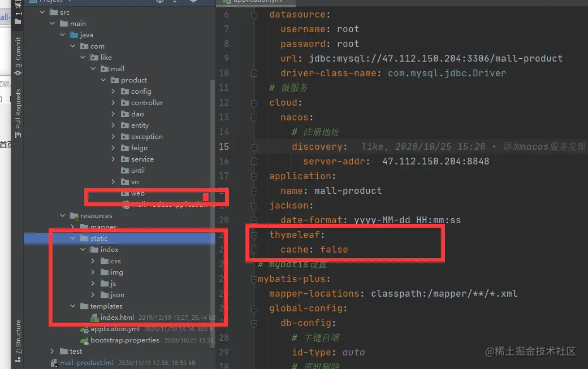
Task: Select the dao package icon
Action: pos(125,114)
